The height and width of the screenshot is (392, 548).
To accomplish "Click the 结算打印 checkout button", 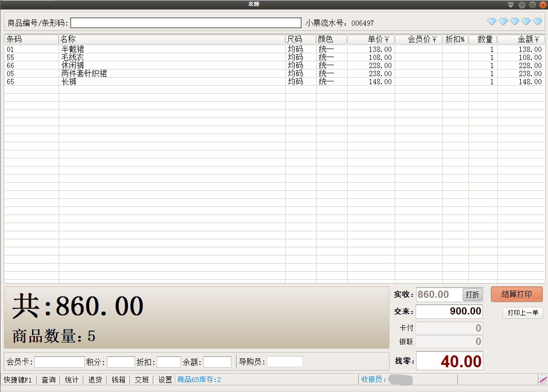I will coord(517,294).
